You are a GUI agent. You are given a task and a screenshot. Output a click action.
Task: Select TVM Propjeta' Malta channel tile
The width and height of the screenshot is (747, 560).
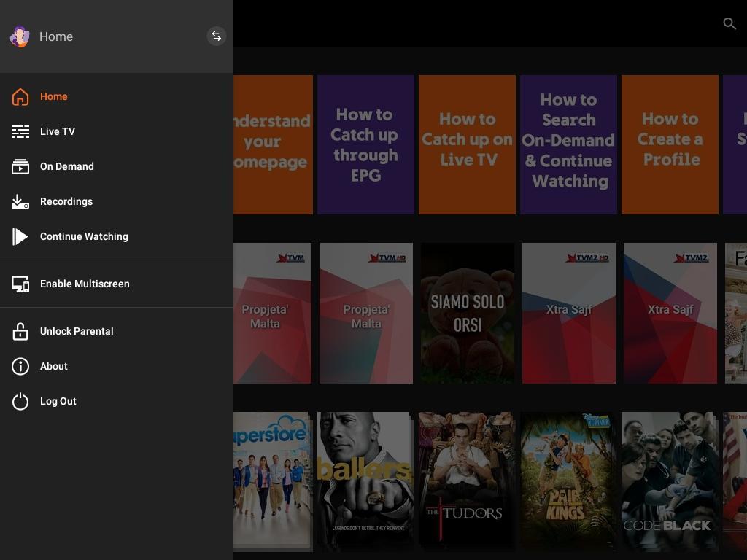(x=273, y=313)
